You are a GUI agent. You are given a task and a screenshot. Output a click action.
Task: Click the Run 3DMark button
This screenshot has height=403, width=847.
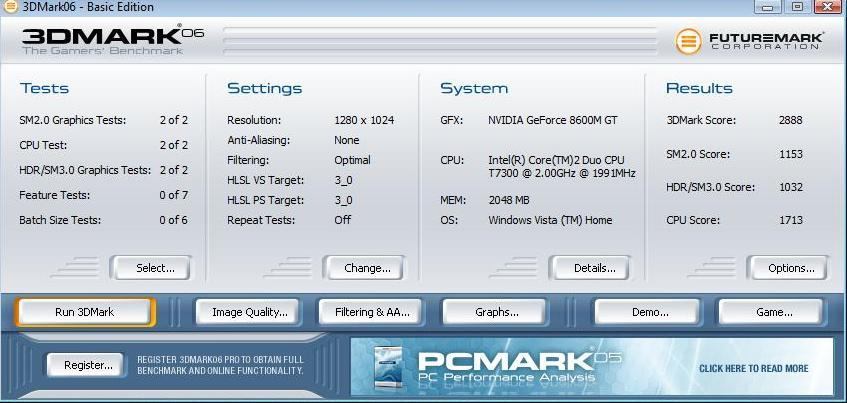[x=85, y=312]
